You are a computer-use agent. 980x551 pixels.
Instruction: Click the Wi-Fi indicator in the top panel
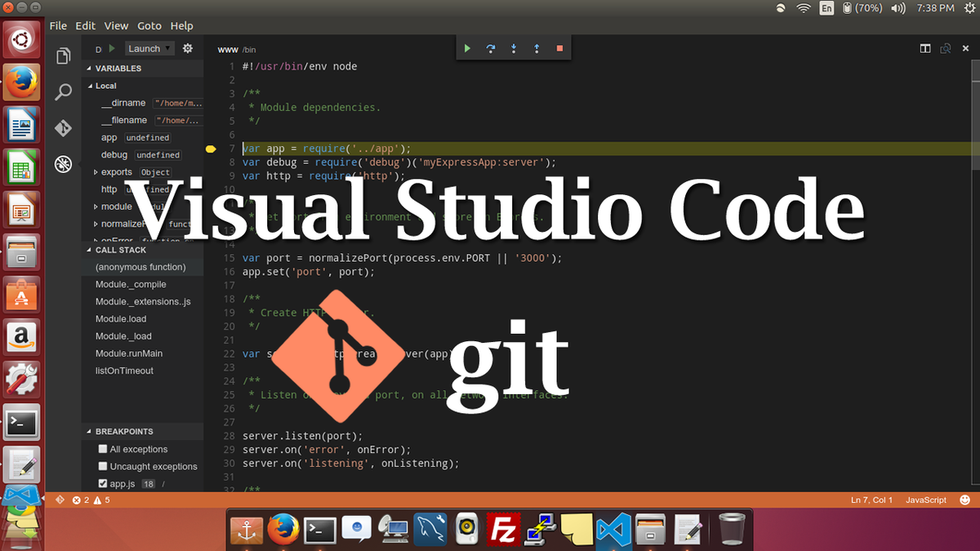coord(804,9)
